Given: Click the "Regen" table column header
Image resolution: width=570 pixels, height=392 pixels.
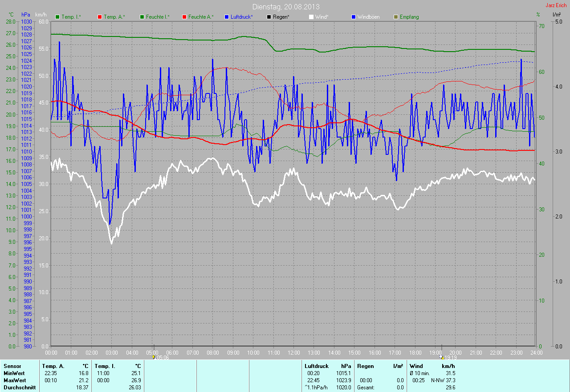Looking at the screenshot, I should pyautogui.click(x=366, y=366).
